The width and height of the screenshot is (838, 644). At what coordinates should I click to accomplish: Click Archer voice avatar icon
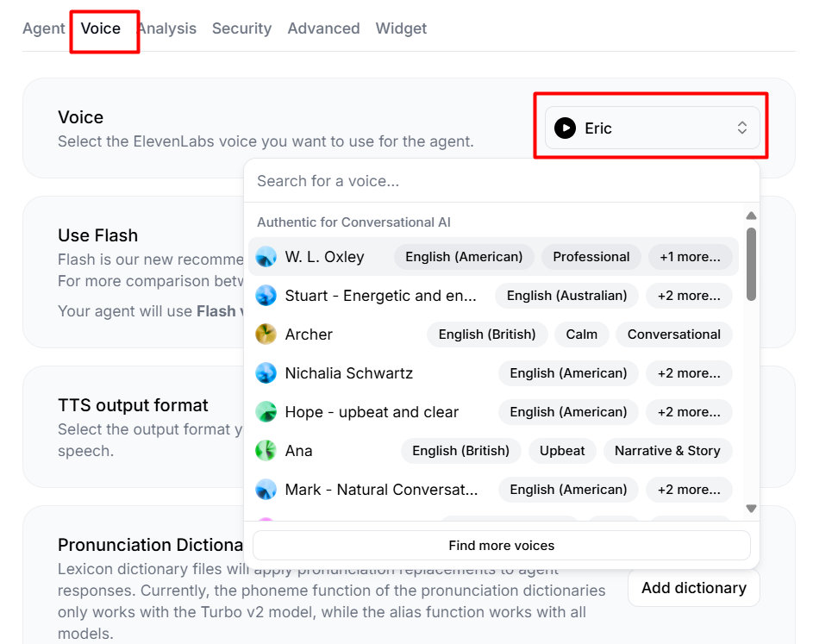click(x=266, y=335)
